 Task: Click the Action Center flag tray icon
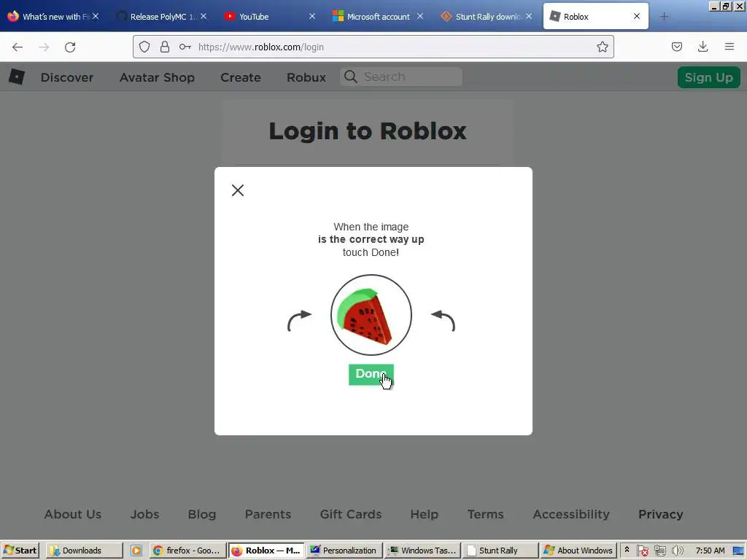pyautogui.click(x=642, y=551)
